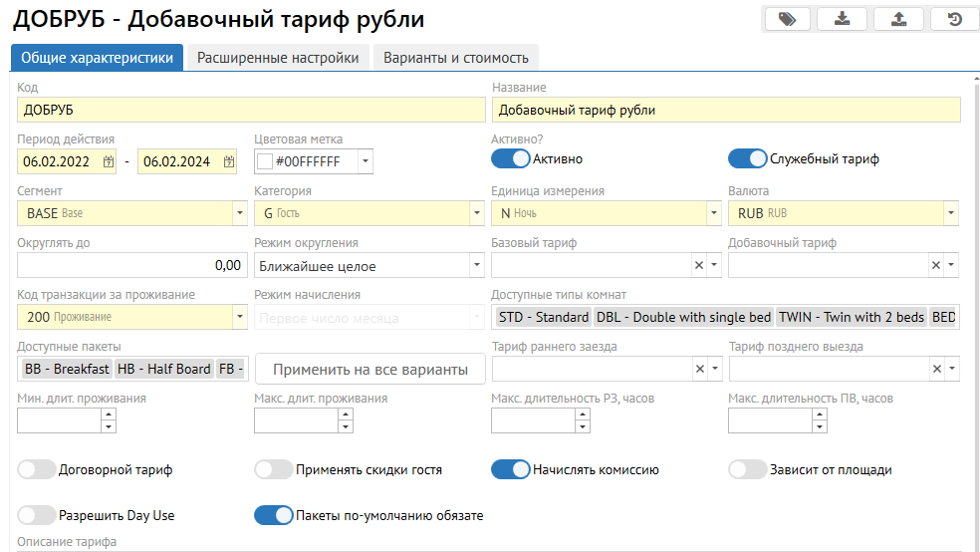Click the upload icon button
The image size is (980, 552).
(899, 19)
